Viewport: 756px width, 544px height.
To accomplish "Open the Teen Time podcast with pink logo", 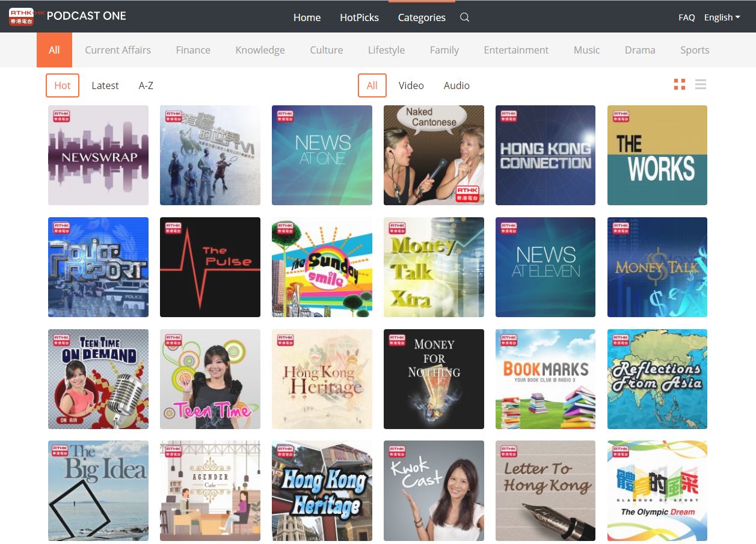I will tap(210, 379).
